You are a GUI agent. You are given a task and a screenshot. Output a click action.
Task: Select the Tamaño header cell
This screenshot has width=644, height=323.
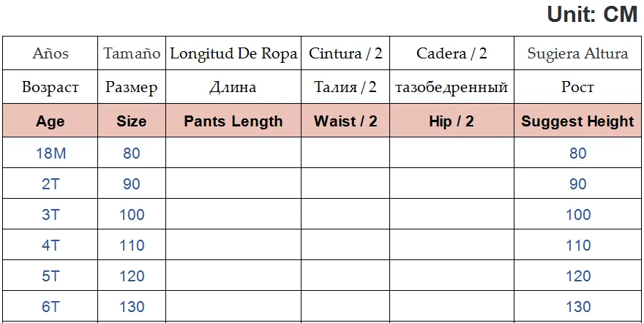point(132,53)
